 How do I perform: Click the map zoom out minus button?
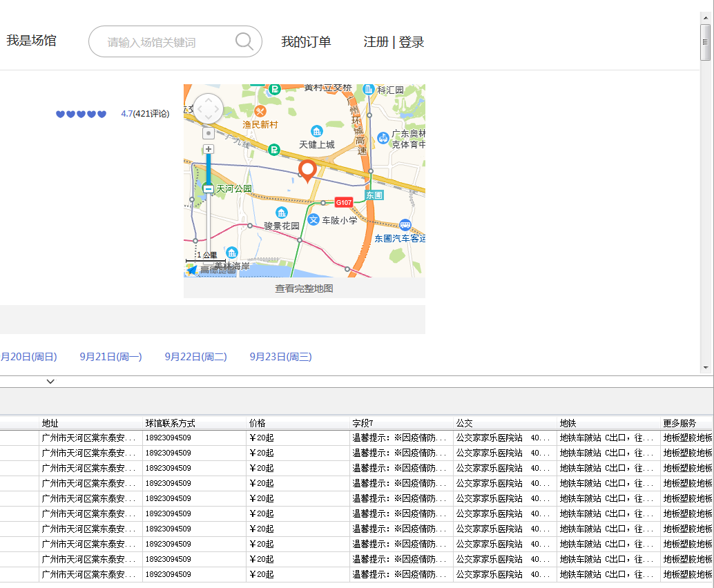(x=209, y=188)
